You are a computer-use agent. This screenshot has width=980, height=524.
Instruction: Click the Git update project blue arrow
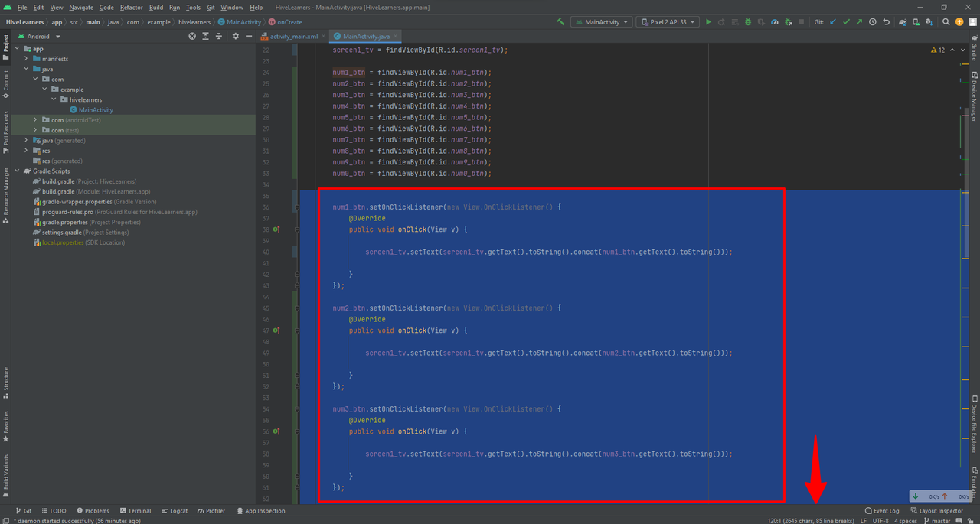[833, 22]
